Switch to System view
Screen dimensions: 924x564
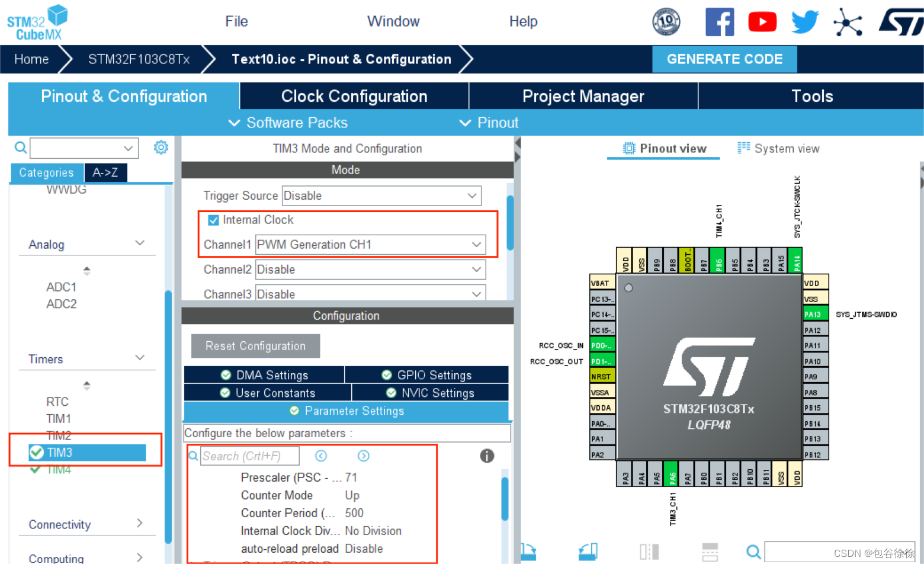[778, 149]
